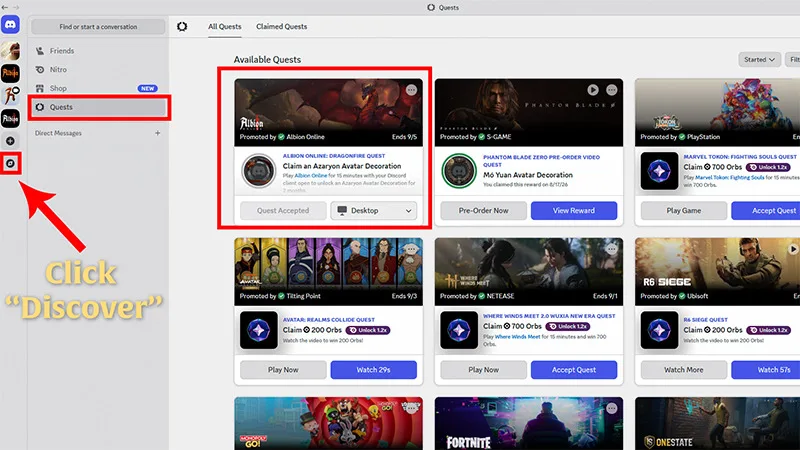The image size is (800, 450).
Task: Open the second Albion server icon
Action: pos(10,118)
